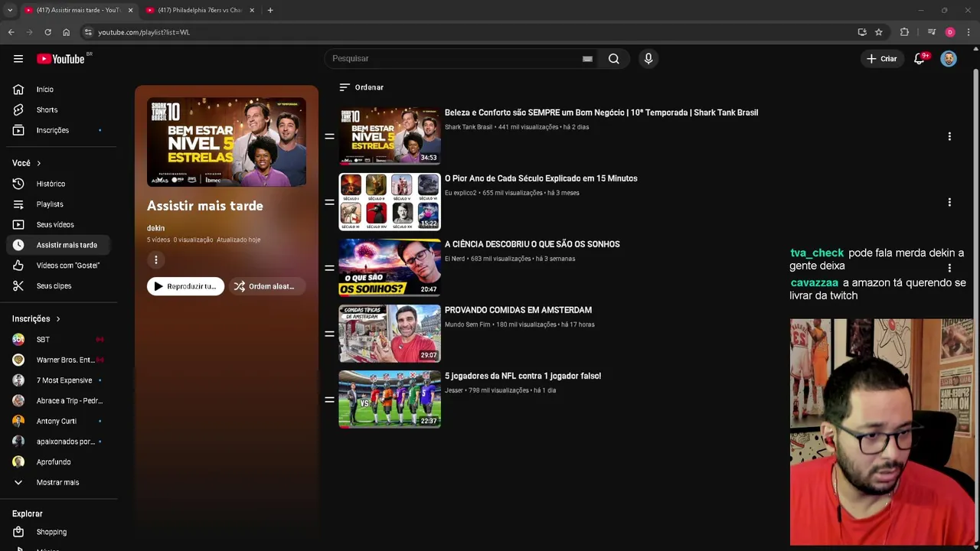Open the browser extensions puzzle icon
980x551 pixels.
click(x=904, y=32)
